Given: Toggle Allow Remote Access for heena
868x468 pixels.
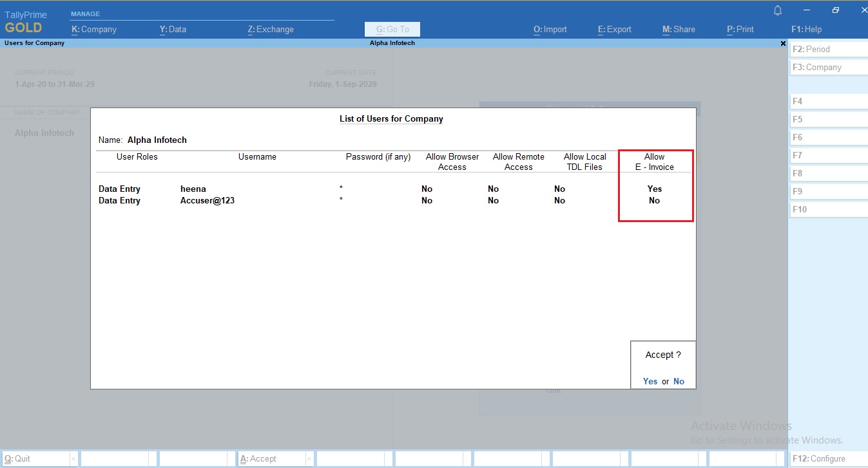Looking at the screenshot, I should click(493, 189).
